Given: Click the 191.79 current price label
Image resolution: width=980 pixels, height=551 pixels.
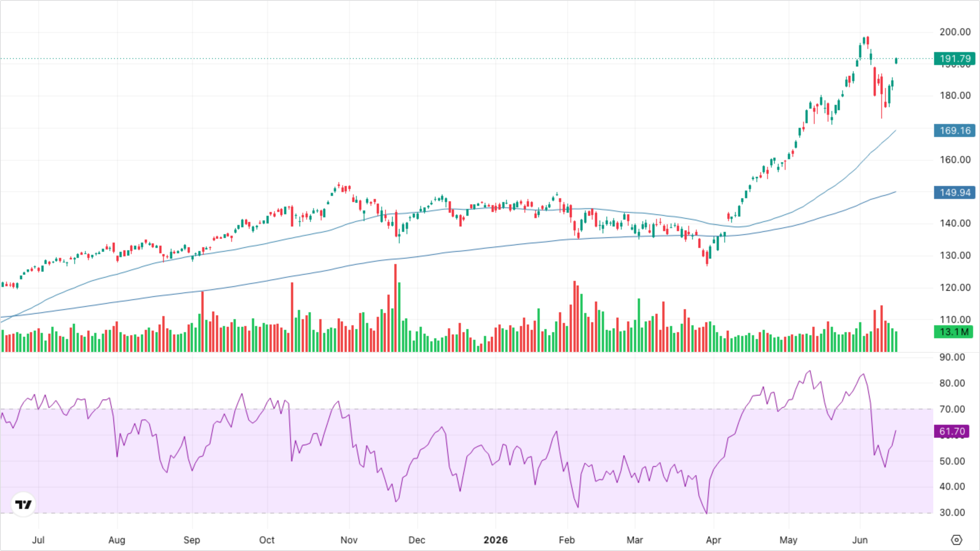Looking at the screenshot, I should click(x=955, y=59).
